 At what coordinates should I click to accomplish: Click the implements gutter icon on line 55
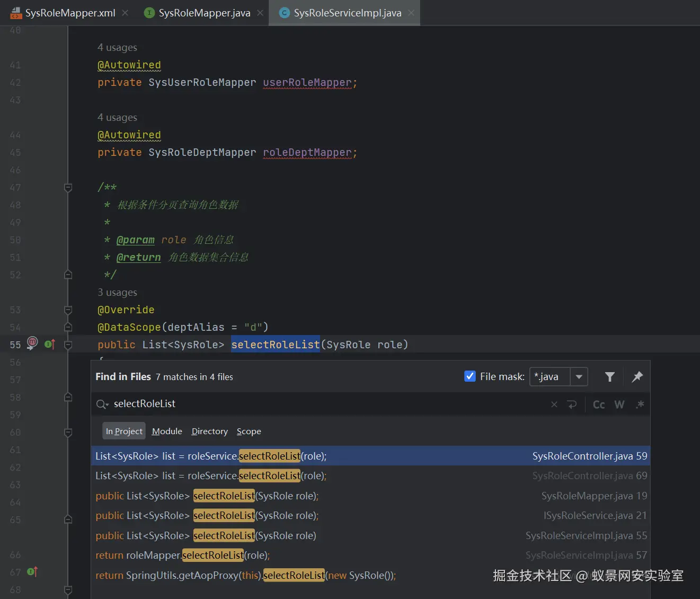pyautogui.click(x=50, y=345)
